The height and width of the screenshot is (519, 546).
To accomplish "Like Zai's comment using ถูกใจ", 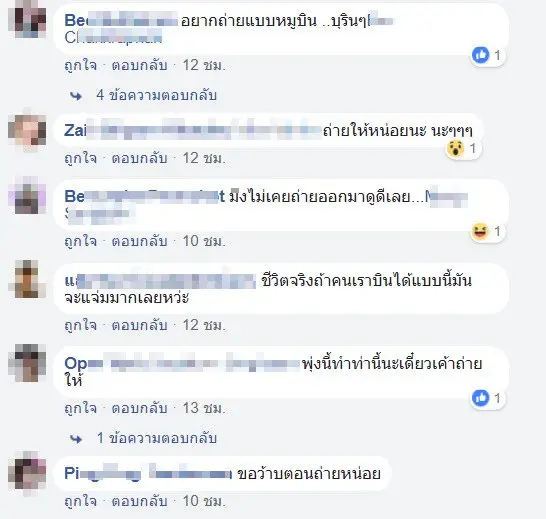I will point(80,158).
